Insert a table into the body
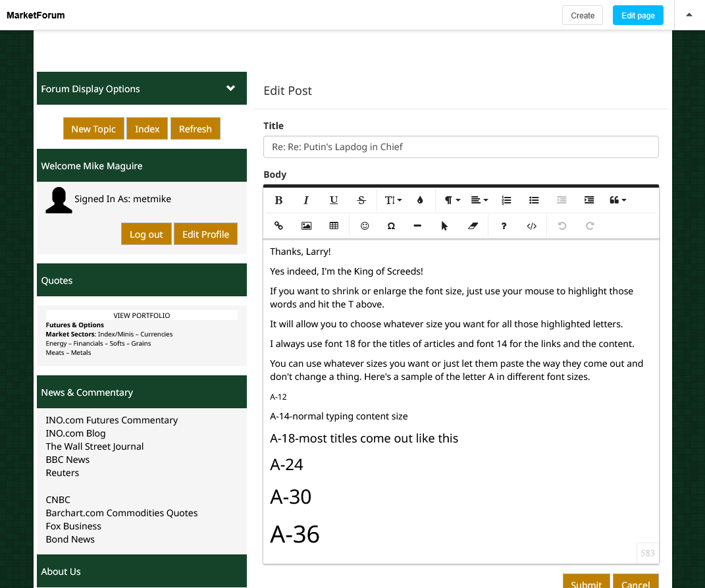The width and height of the screenshot is (705, 588). [x=334, y=226]
